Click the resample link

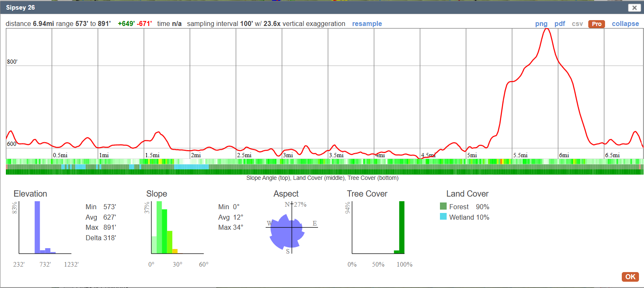367,24
